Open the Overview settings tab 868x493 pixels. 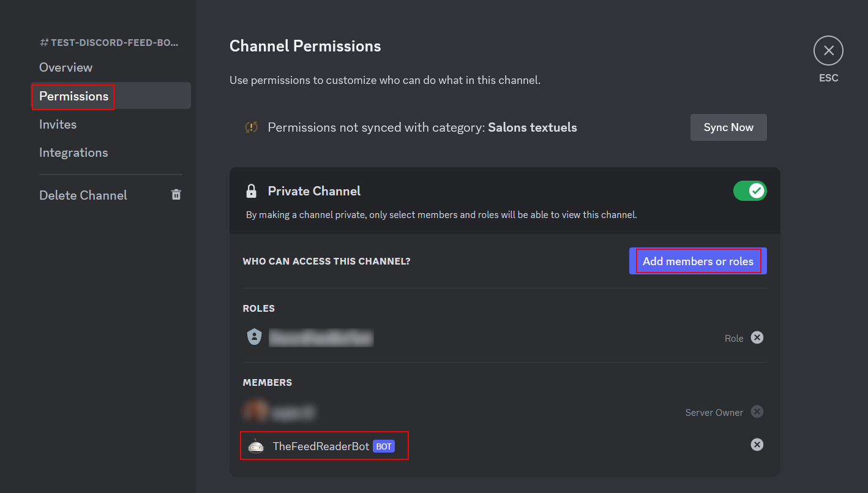[x=66, y=67]
